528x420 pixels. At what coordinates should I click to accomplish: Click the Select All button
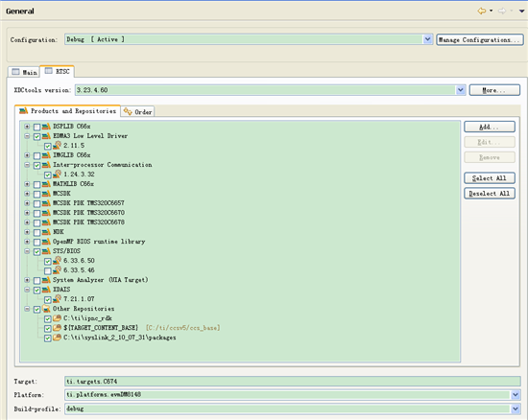(x=490, y=178)
